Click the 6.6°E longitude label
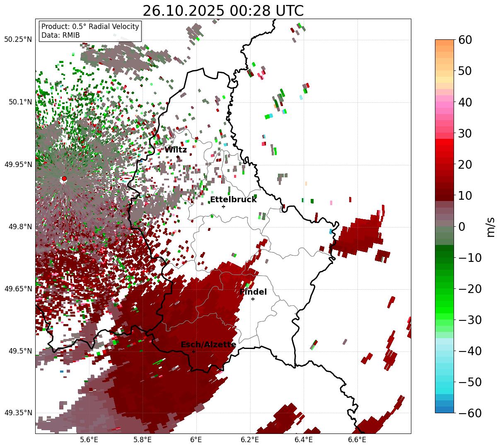 357,440
